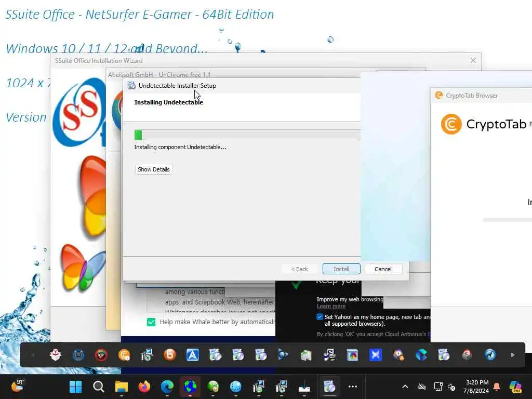
Task: Expand the hidden system tray icons chevron
Action: [x=405, y=387]
